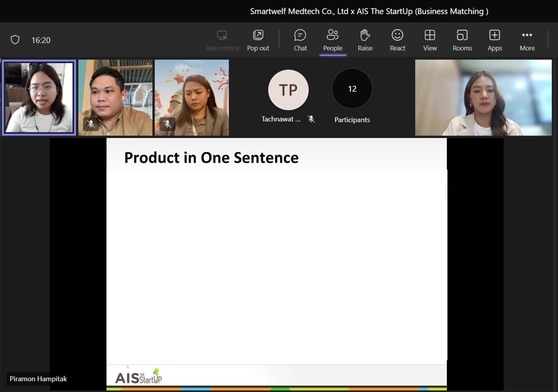This screenshot has width=558, height=392.
Task: Click muted mic icon on the man's video
Action: [x=91, y=123]
